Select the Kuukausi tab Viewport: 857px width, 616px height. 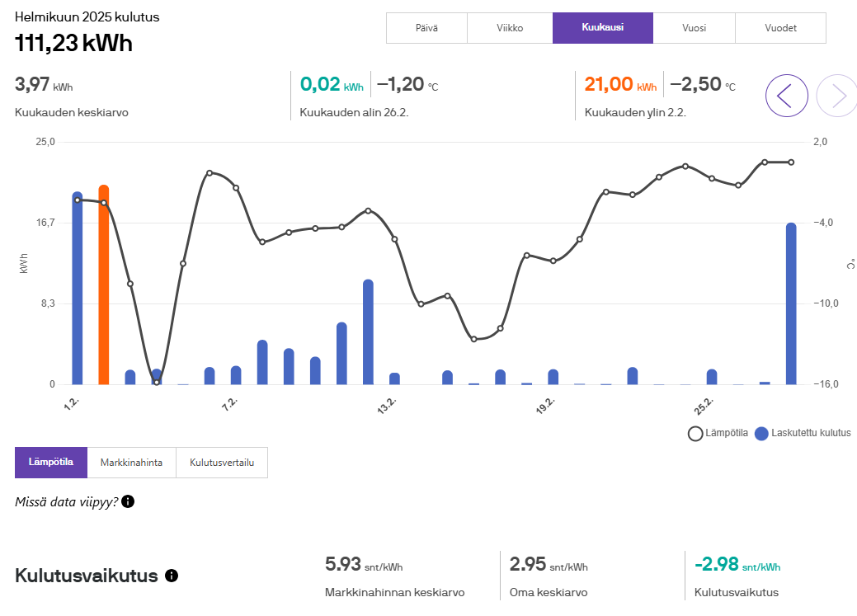(602, 28)
